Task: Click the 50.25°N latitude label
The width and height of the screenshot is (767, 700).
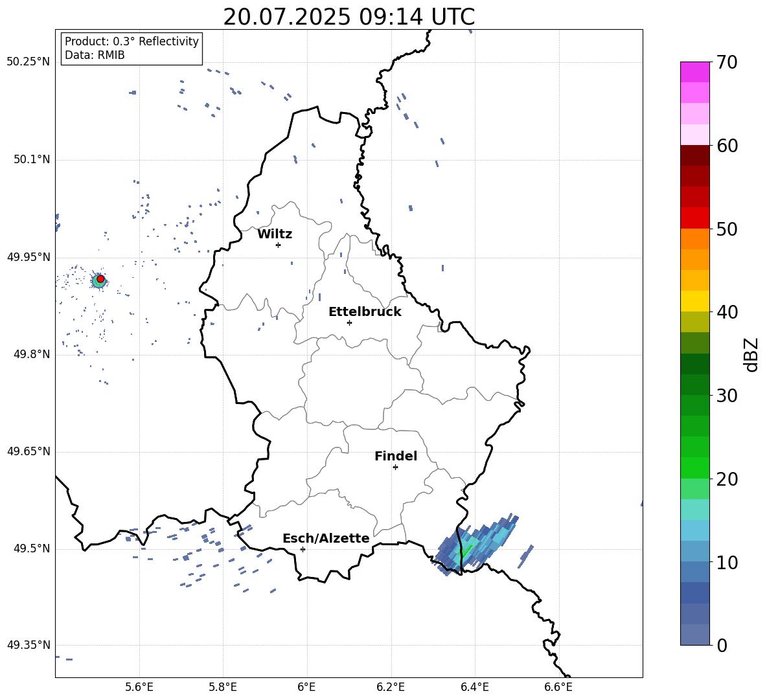Action: pos(29,62)
